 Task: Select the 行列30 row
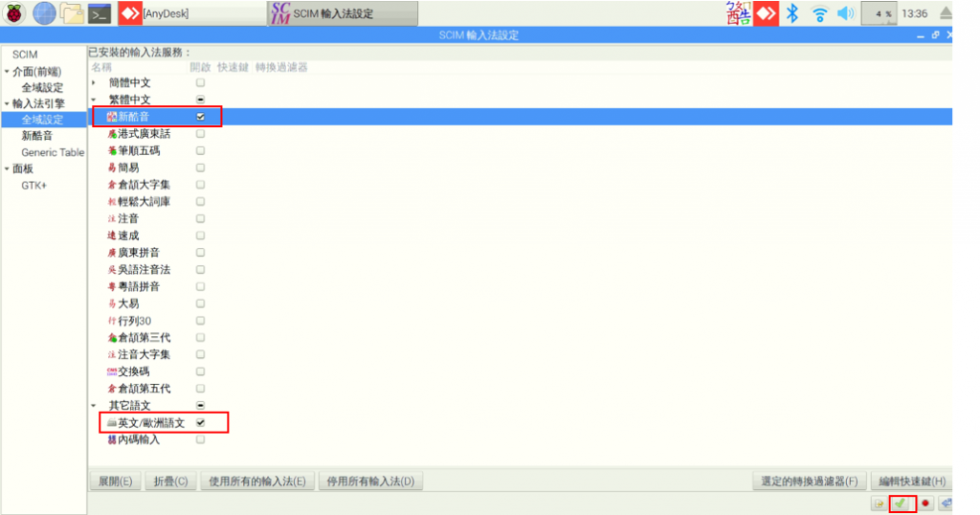point(520,321)
